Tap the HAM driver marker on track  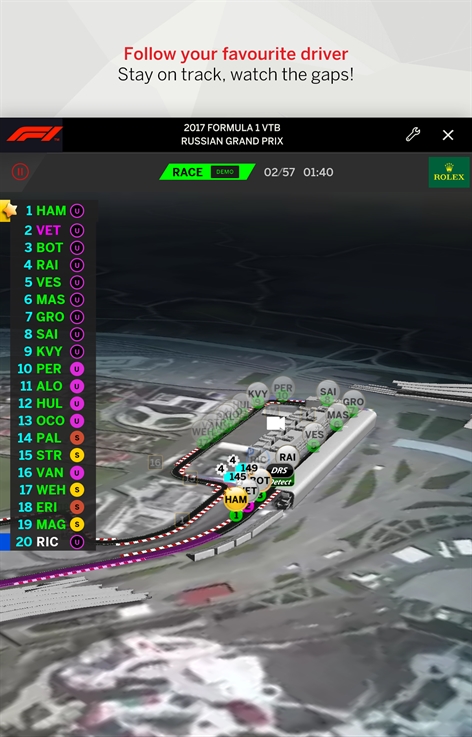236,499
